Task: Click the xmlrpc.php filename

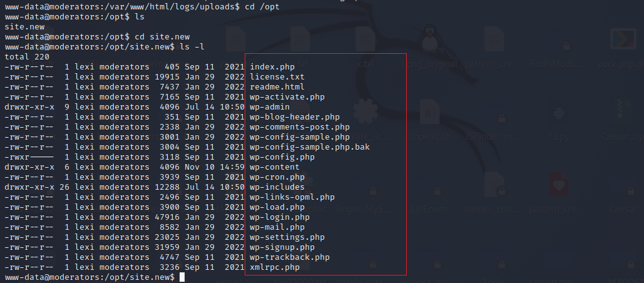Action: pos(274,267)
